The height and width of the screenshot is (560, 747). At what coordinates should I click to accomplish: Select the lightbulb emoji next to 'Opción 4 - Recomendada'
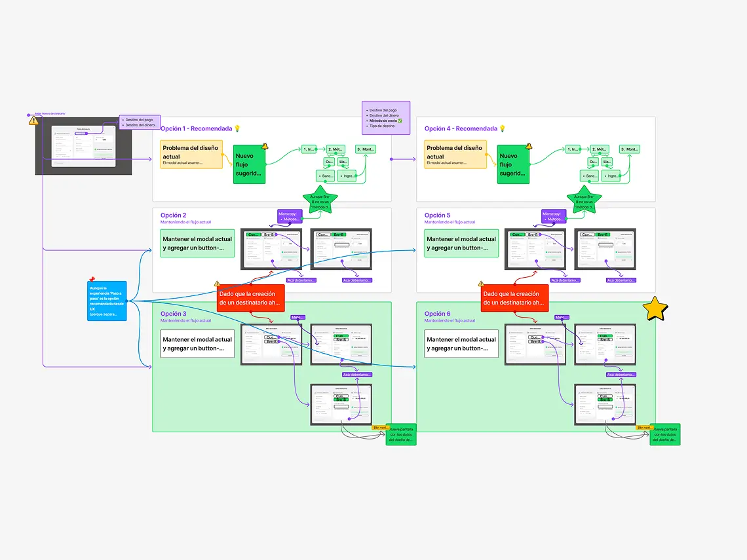[503, 128]
